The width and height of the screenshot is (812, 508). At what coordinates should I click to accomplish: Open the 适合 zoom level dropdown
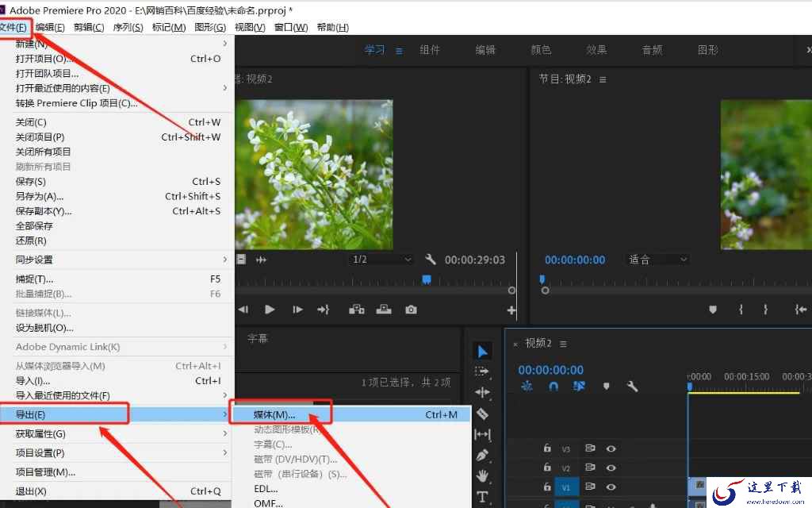click(x=657, y=260)
